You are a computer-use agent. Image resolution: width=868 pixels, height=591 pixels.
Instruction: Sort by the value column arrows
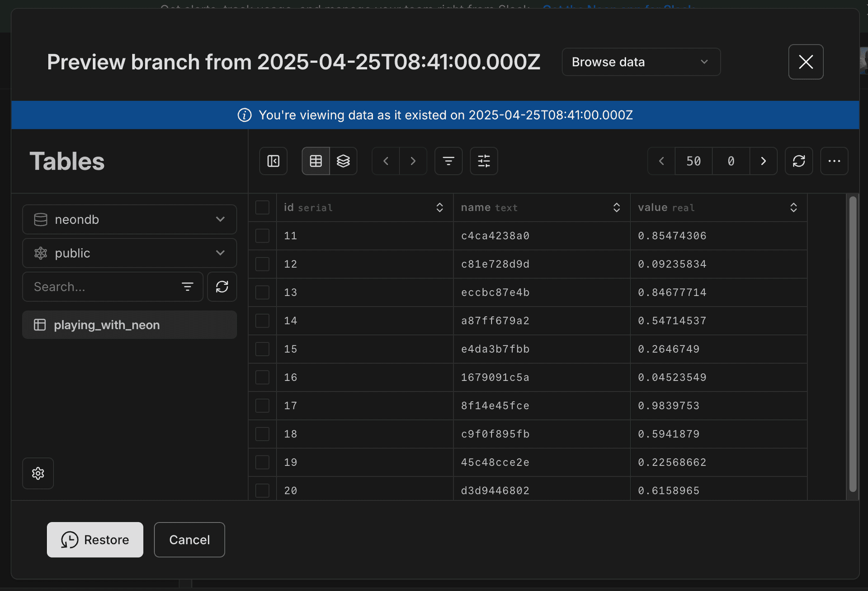click(794, 207)
